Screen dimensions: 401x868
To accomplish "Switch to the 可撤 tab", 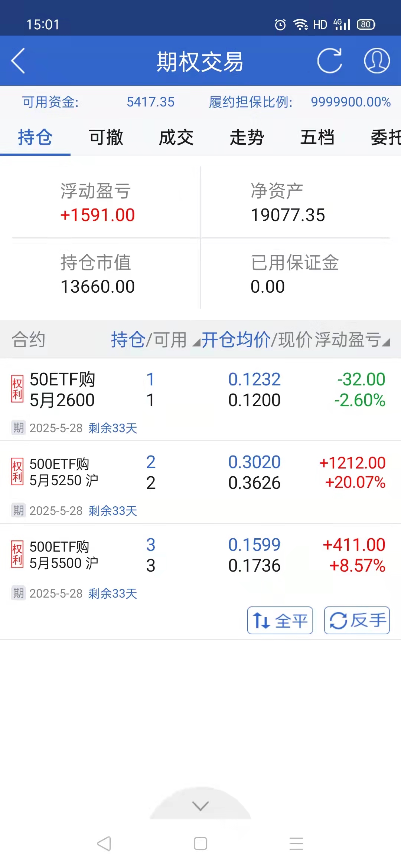I will tap(106, 138).
